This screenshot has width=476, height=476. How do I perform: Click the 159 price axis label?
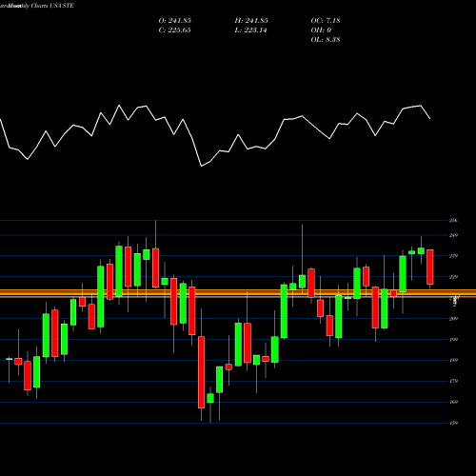pyautogui.click(x=453, y=423)
